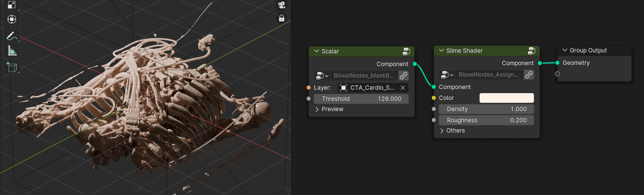Collapse the Slime Shader node

pyautogui.click(x=441, y=51)
